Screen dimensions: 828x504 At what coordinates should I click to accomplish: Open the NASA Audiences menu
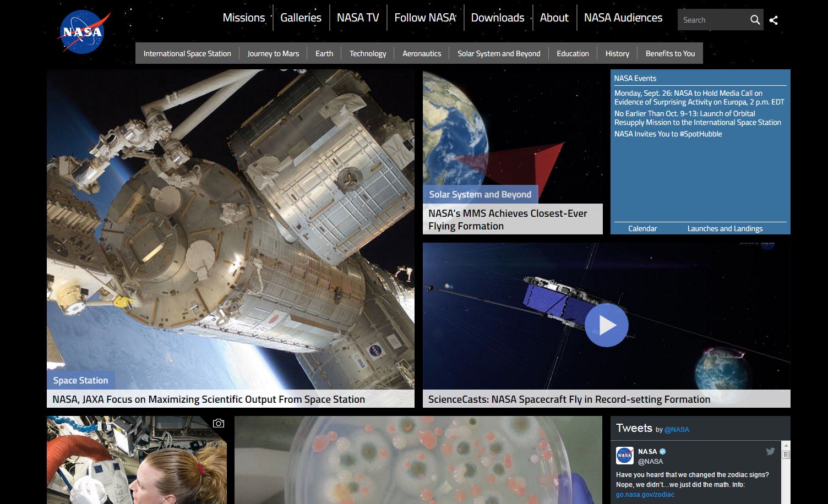pyautogui.click(x=623, y=18)
